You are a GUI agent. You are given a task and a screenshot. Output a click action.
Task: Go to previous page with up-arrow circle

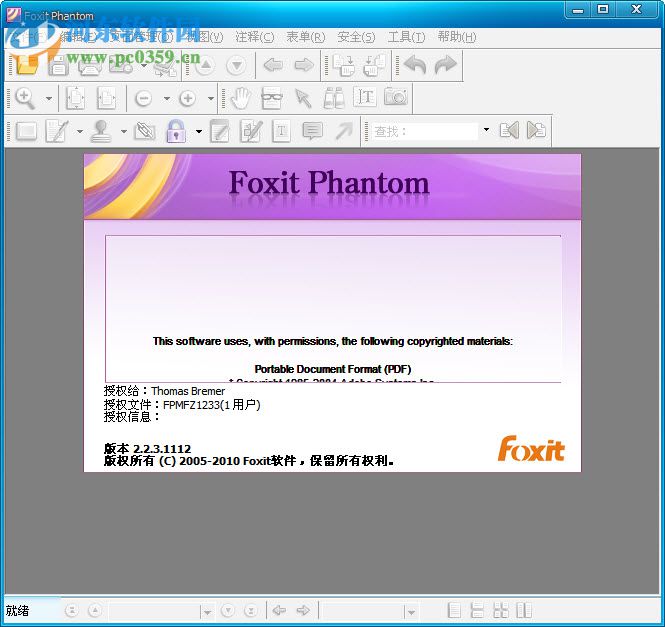pyautogui.click(x=205, y=65)
